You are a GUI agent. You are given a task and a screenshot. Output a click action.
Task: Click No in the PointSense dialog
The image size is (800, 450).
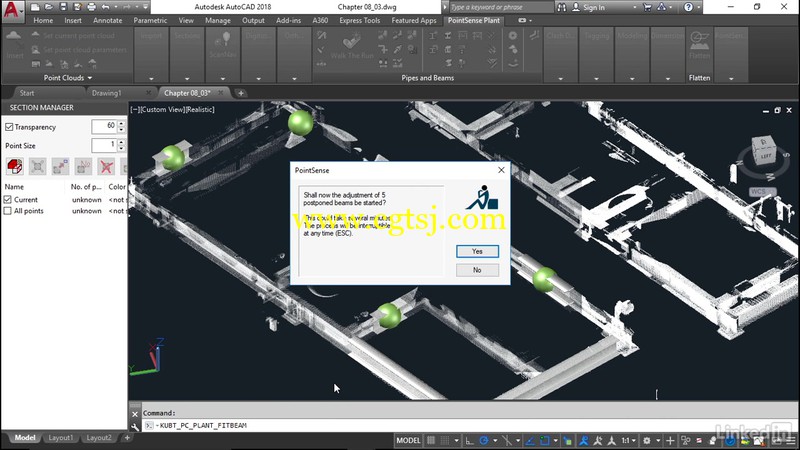point(477,270)
